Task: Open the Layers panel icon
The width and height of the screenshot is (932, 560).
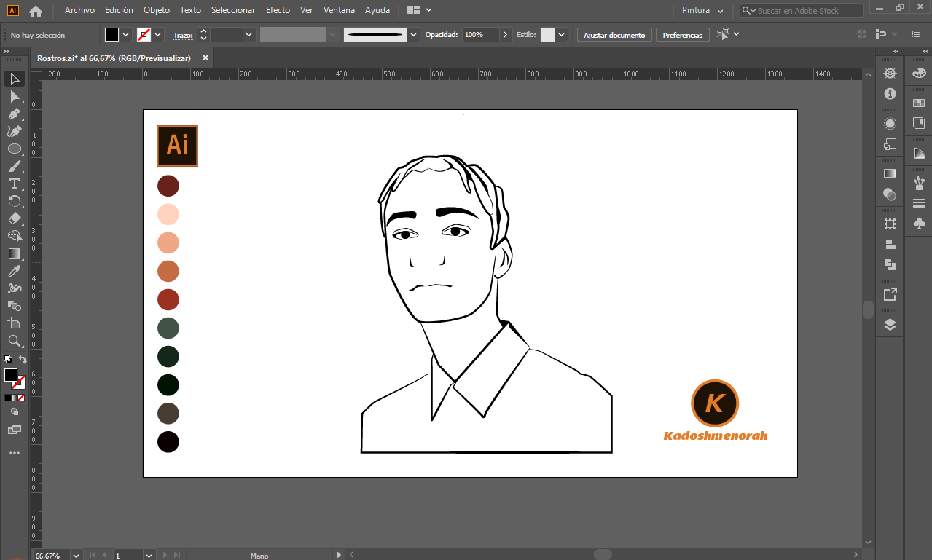Action: 890,325
